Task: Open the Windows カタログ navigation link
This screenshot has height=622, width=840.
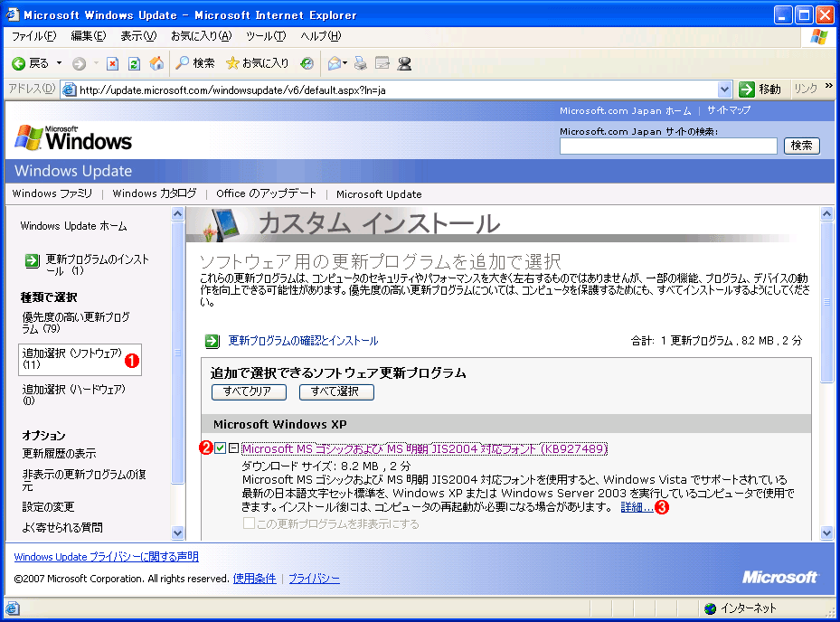Action: (x=155, y=193)
